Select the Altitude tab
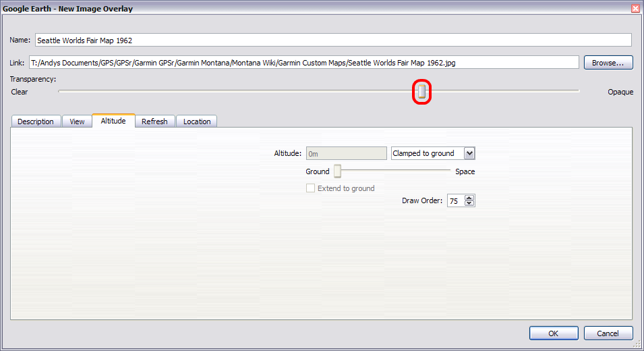The image size is (644, 351). 113,120
